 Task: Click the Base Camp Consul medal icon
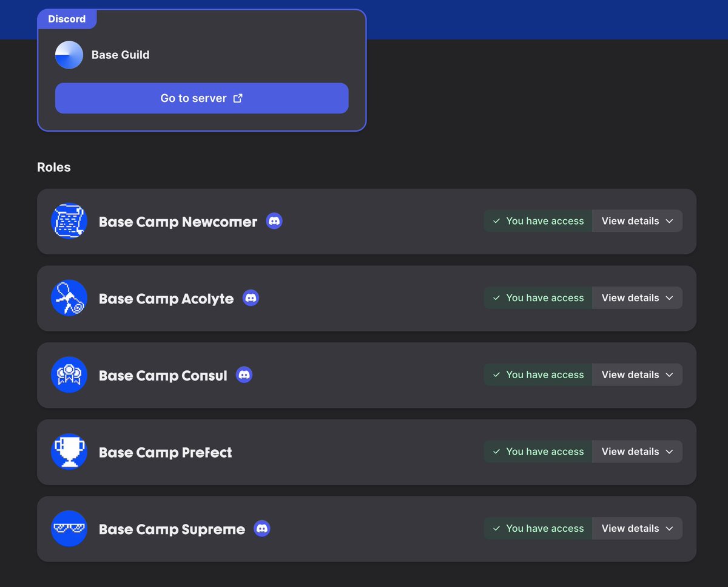69,375
